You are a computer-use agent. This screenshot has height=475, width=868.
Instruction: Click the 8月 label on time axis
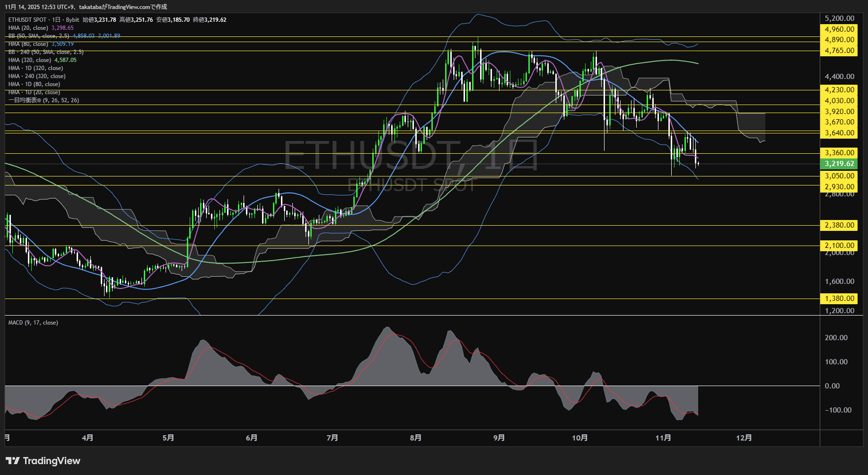[416, 438]
